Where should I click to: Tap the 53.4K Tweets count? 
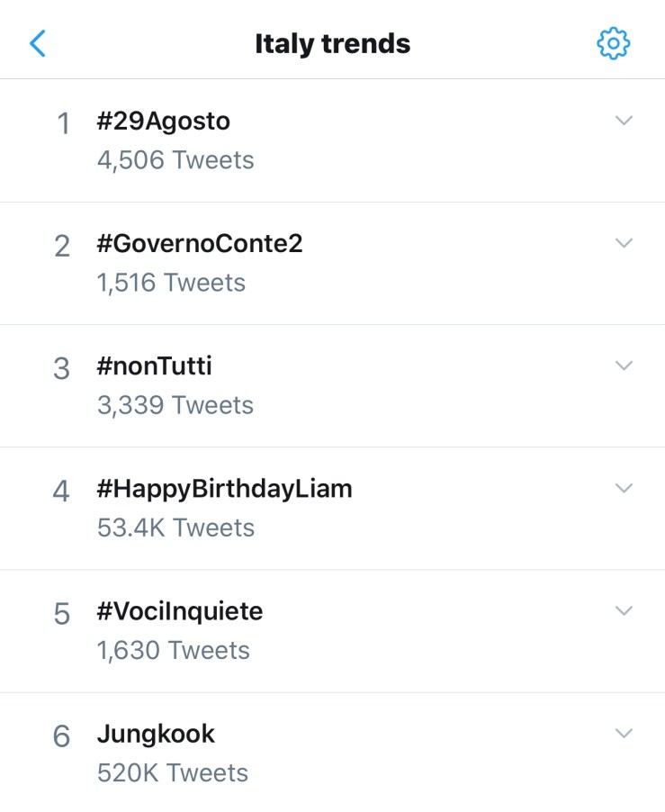[175, 528]
